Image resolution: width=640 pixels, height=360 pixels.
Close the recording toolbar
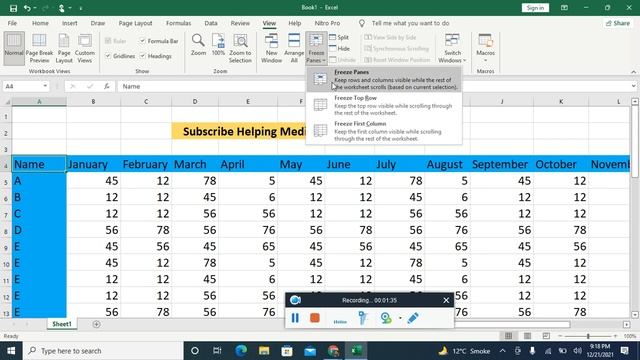point(446,300)
